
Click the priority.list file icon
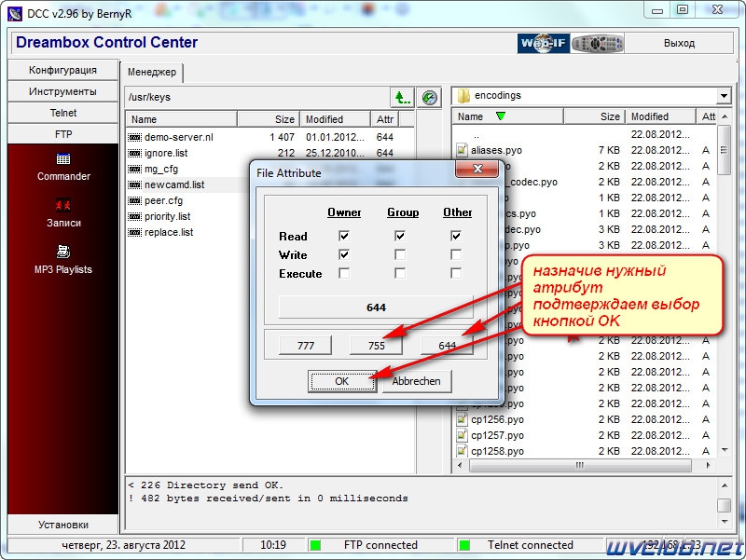[135, 217]
